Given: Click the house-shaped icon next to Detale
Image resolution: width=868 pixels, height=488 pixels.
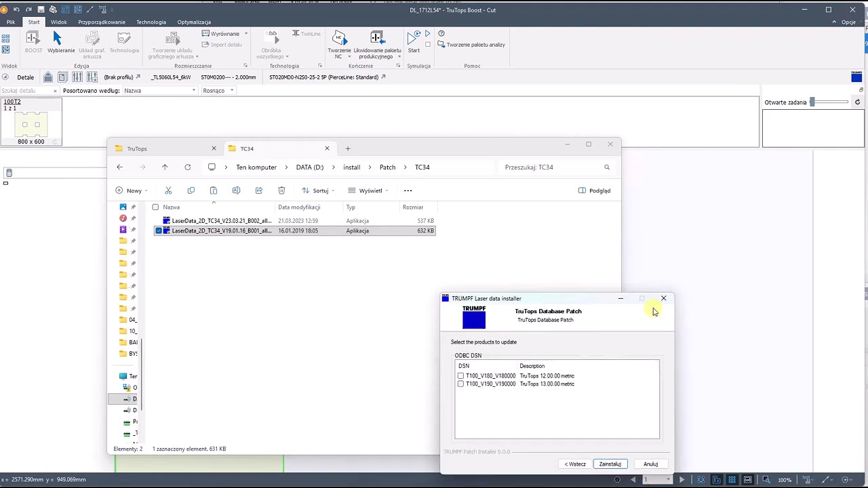Looking at the screenshot, I should point(48,77).
